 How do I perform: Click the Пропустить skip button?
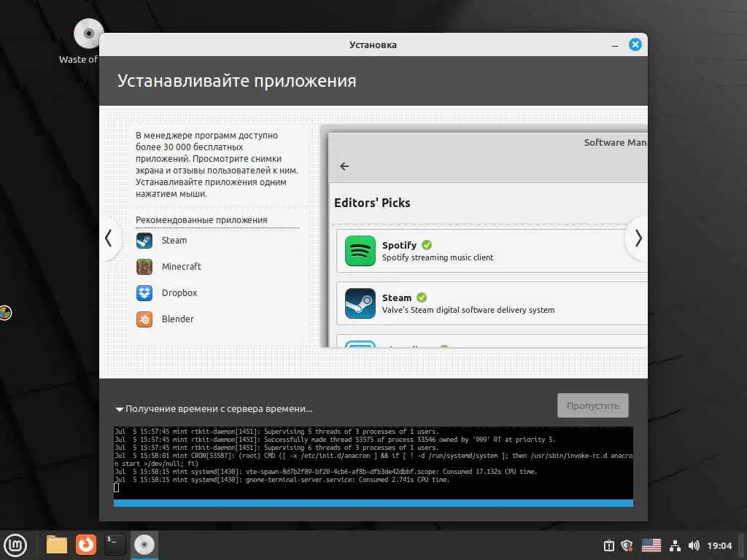pos(592,405)
